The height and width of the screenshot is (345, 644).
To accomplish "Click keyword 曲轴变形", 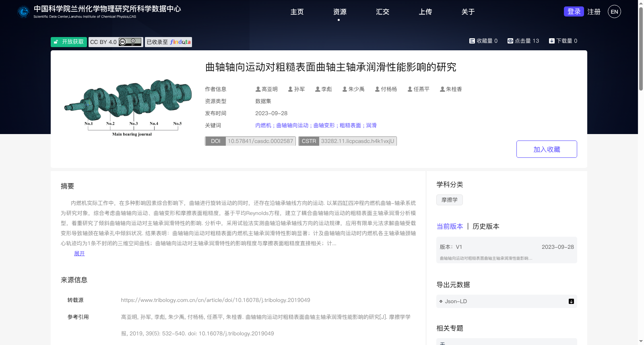I will [x=324, y=125].
